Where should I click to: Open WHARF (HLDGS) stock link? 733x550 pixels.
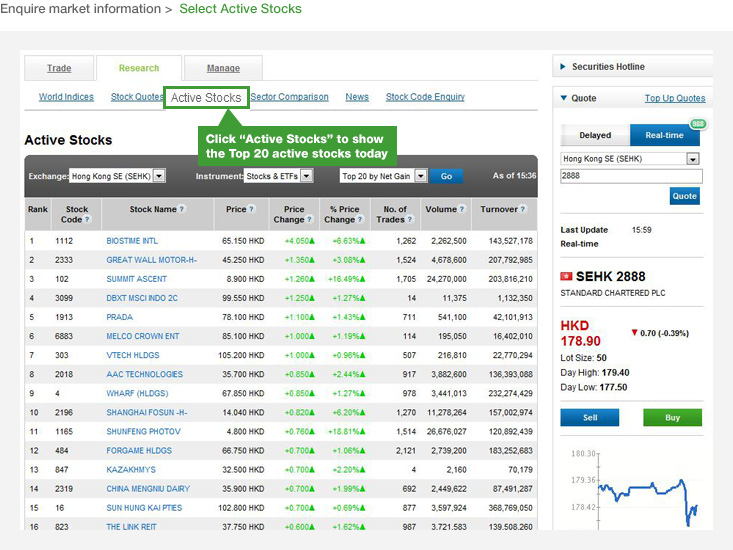tap(137, 393)
